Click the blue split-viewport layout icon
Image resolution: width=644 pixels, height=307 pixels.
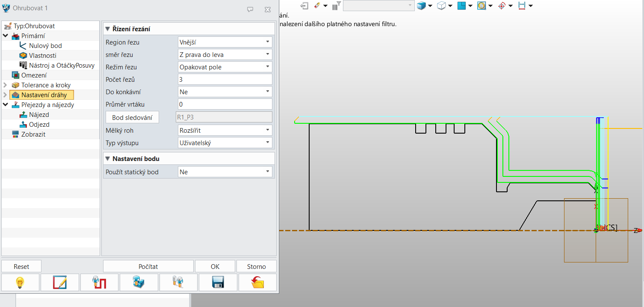pyautogui.click(x=461, y=6)
